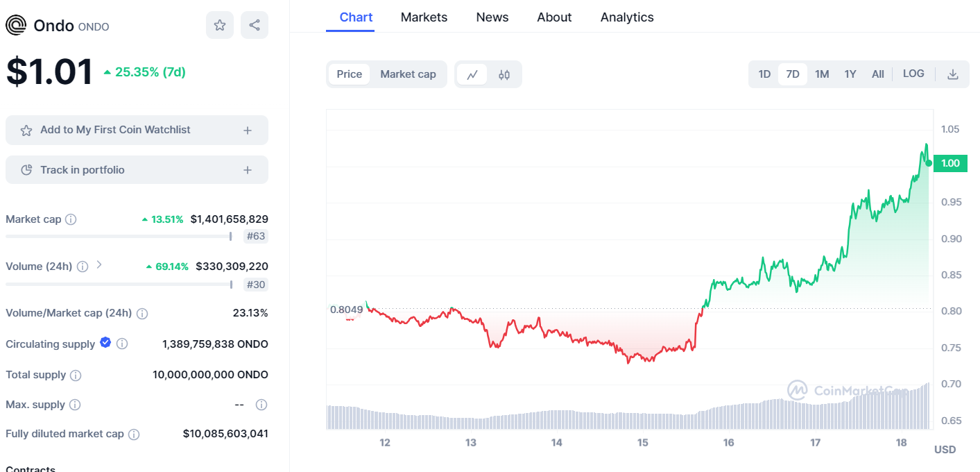Click the Volume (24h) rank bar
This screenshot has height=472, width=980.
click(119, 284)
